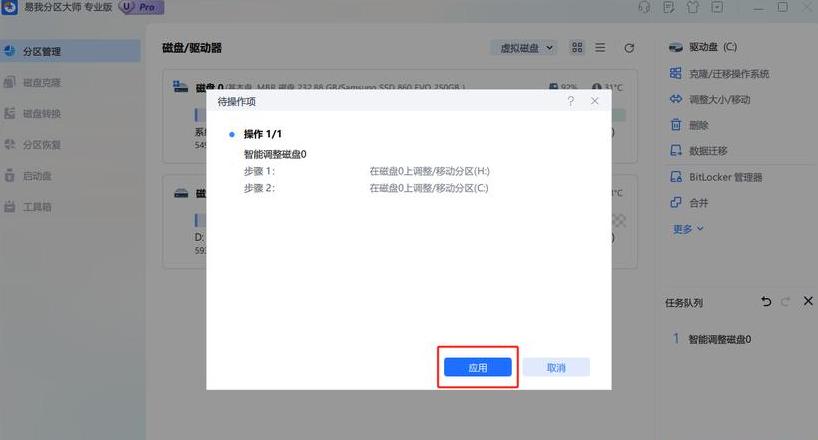Click the 工具箱 sidebar icon
818x440 pixels.
[9, 206]
